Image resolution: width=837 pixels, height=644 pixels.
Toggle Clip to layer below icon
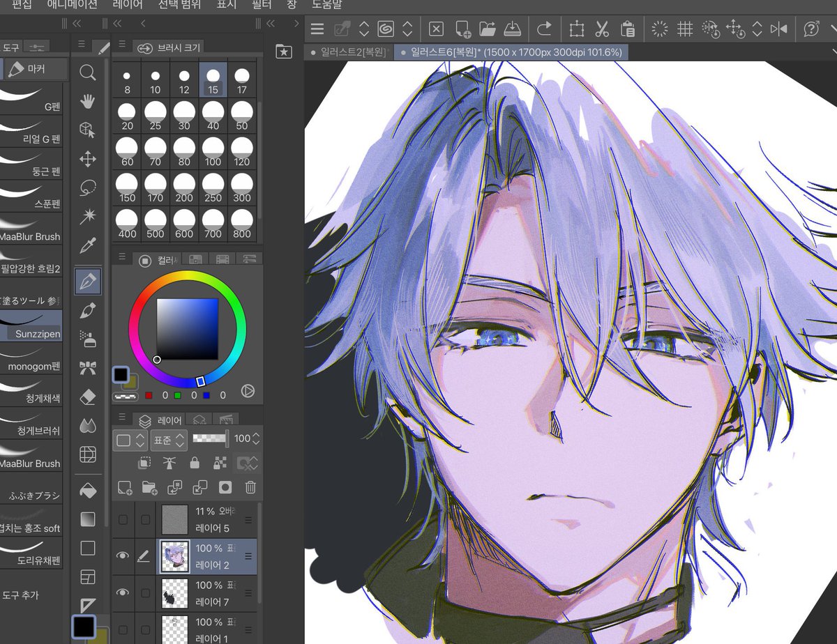coord(144,463)
